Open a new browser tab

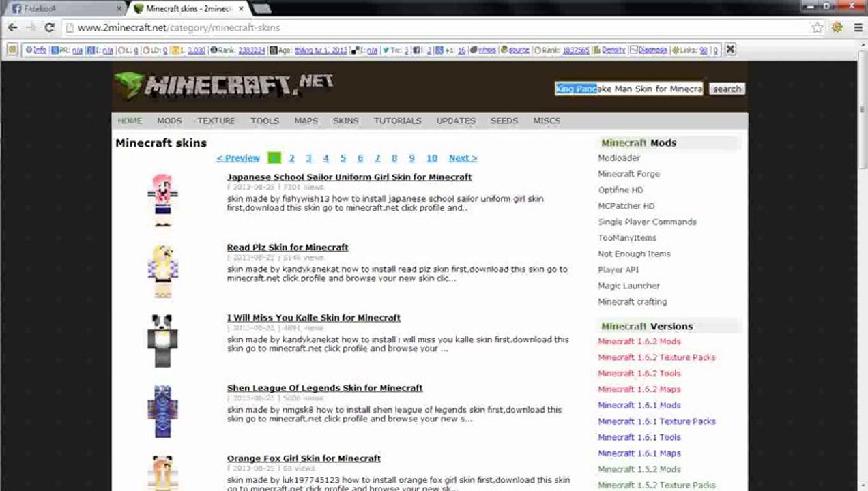pyautogui.click(x=262, y=9)
